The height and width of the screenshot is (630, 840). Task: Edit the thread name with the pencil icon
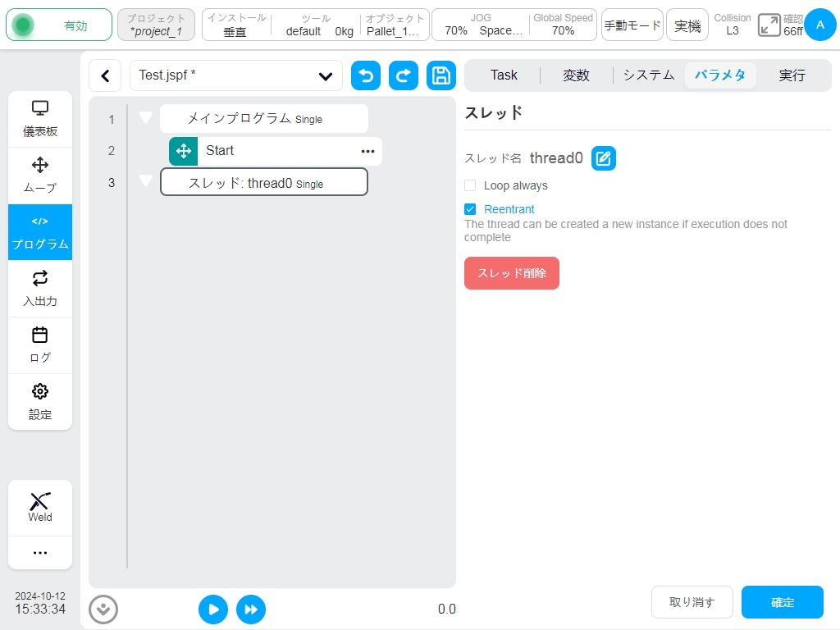(x=604, y=158)
